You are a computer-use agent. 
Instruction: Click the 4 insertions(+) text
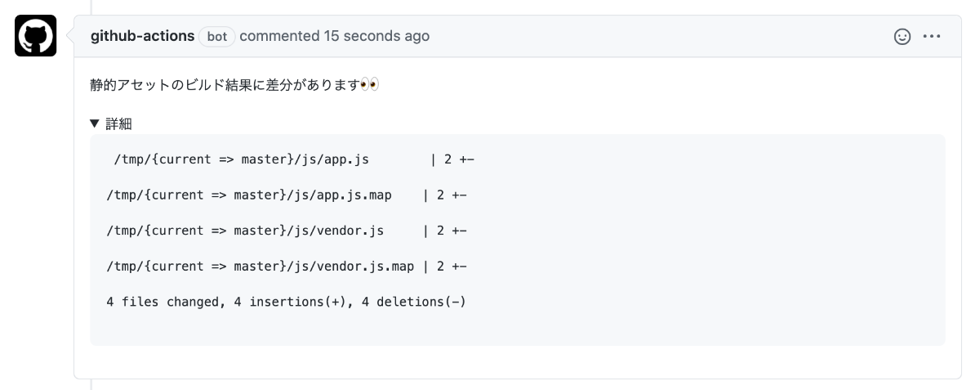pos(294,303)
